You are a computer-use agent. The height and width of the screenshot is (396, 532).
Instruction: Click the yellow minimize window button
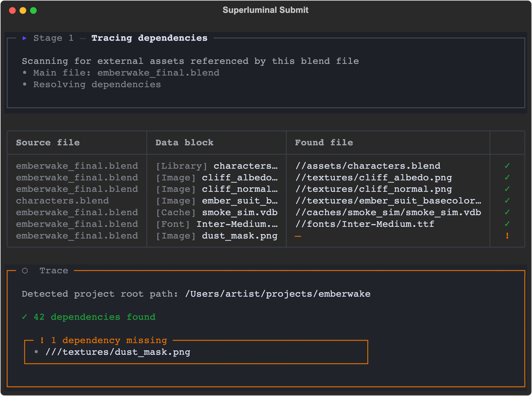pyautogui.click(x=23, y=10)
